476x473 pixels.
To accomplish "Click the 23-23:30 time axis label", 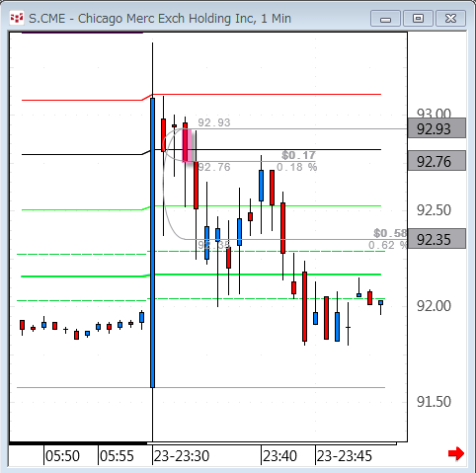I will tap(182, 456).
